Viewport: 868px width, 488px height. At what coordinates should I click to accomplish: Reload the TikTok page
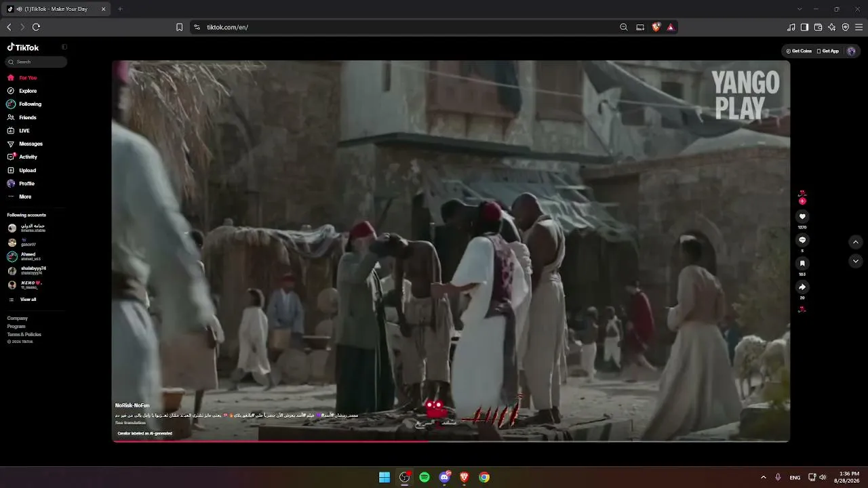(x=36, y=27)
